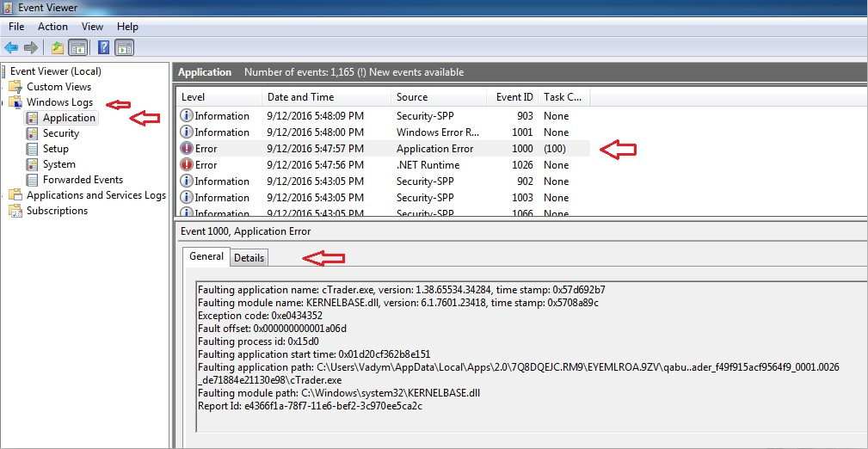Open the Action menu
868x449 pixels.
[52, 27]
